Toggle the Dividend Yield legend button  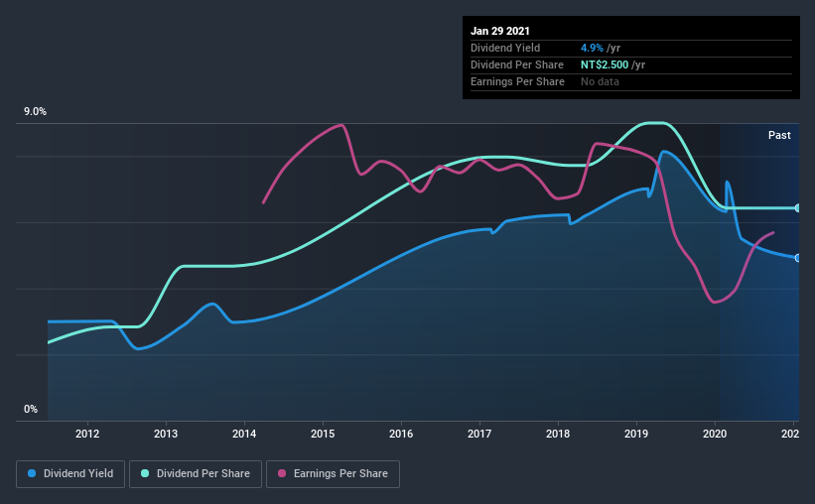(70, 474)
